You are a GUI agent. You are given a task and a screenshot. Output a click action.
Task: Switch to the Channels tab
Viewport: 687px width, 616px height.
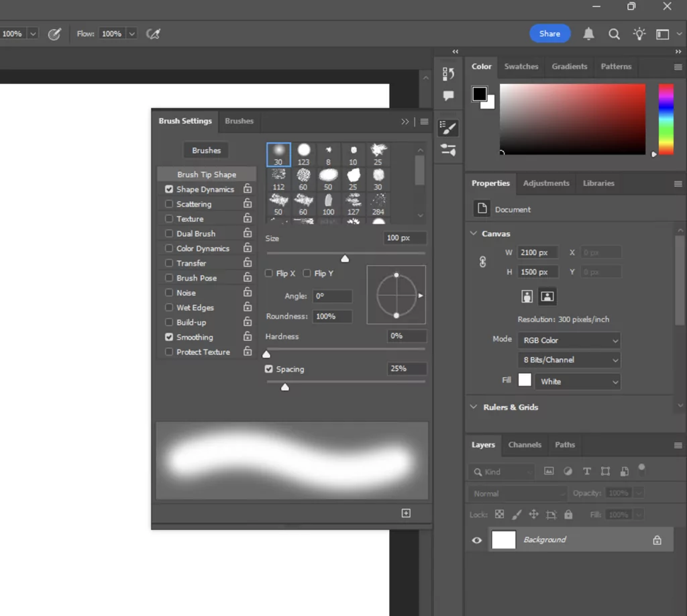pyautogui.click(x=525, y=445)
